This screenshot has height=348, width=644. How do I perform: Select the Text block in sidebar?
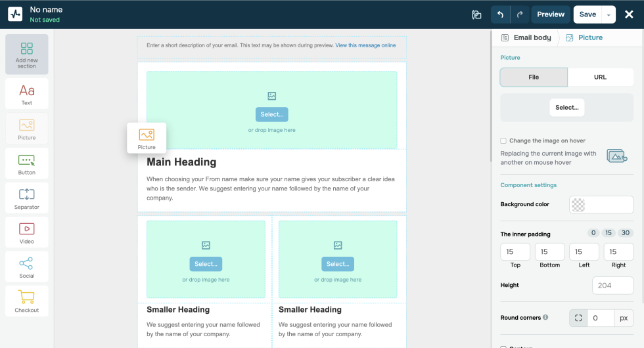pyautogui.click(x=26, y=94)
